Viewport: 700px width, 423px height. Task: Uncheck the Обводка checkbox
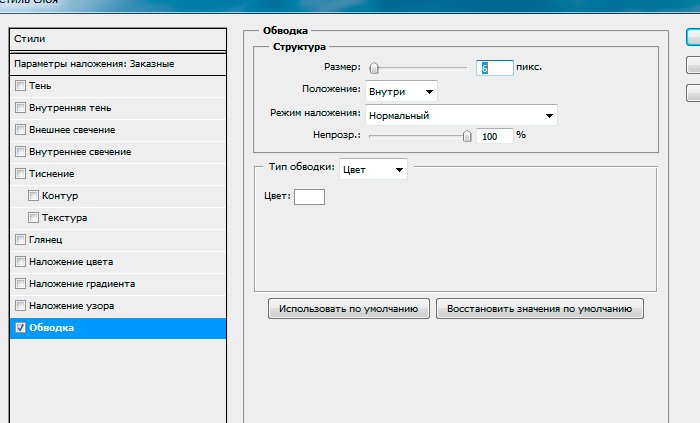21,328
